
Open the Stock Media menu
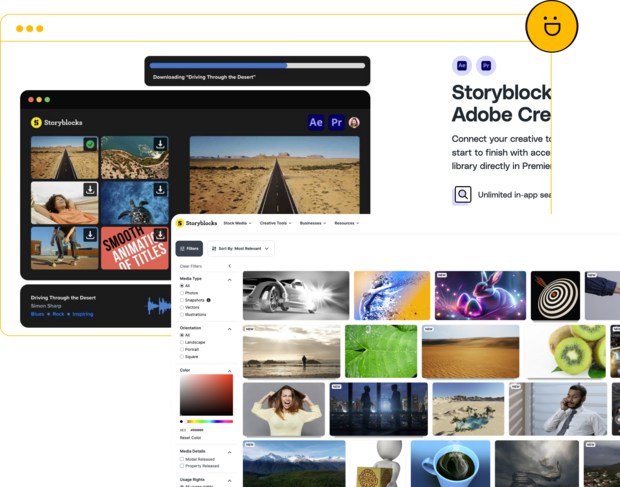237,223
